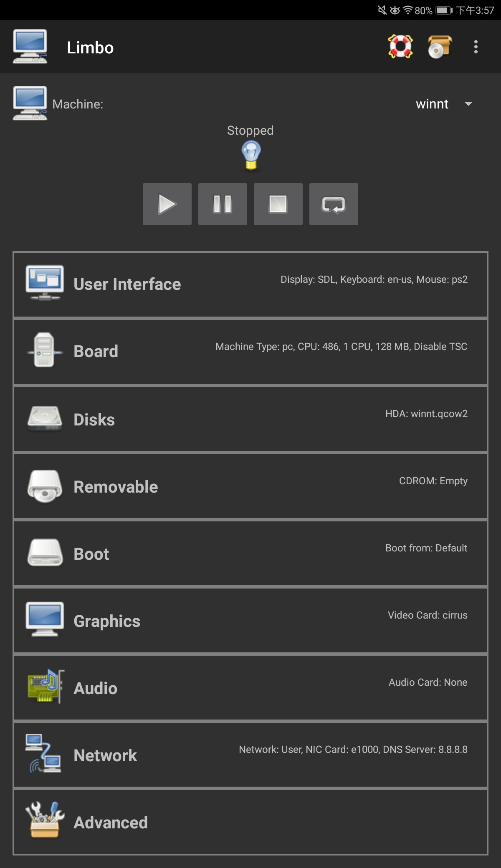Click the Network computers icon
Image resolution: width=501 pixels, height=868 pixels.
click(43, 753)
